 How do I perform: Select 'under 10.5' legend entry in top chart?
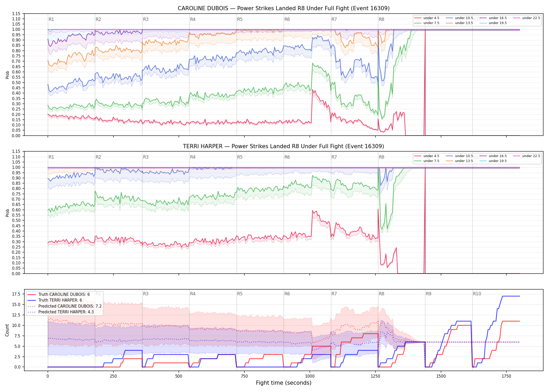coord(460,18)
